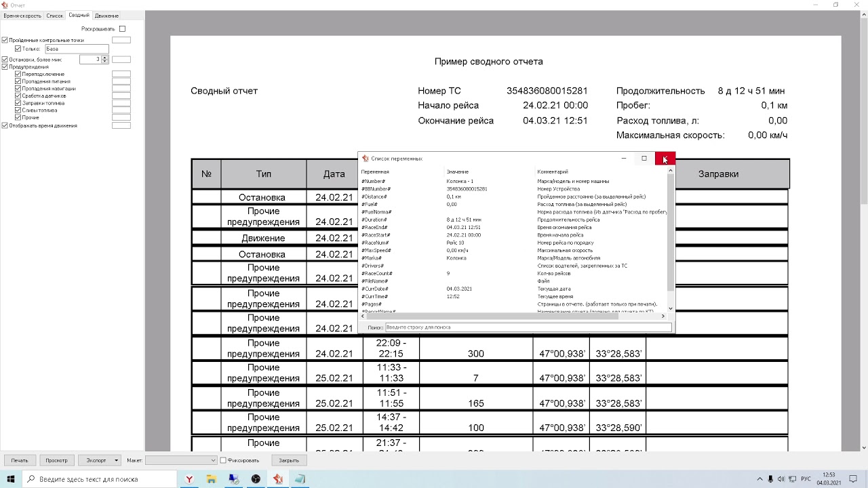The height and width of the screenshot is (488, 868).
Task: Toggle the Фиксировать checkbox
Action: point(223,461)
